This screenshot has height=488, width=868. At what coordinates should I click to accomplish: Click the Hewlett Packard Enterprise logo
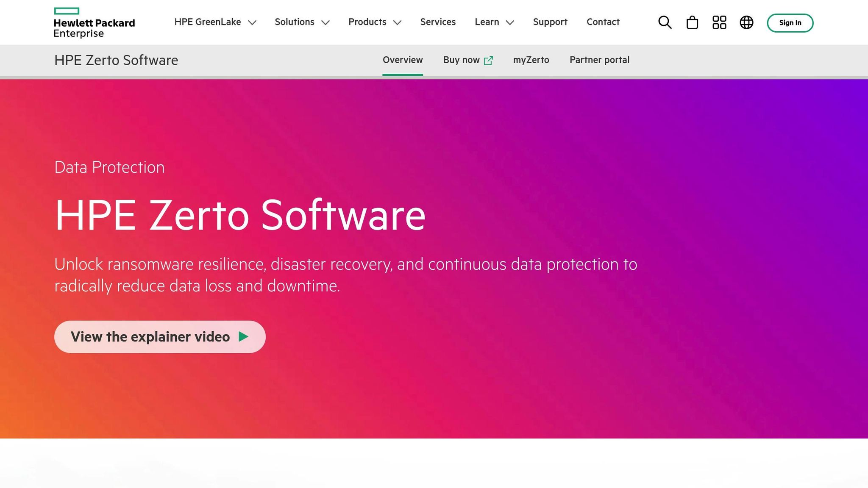pyautogui.click(x=94, y=23)
